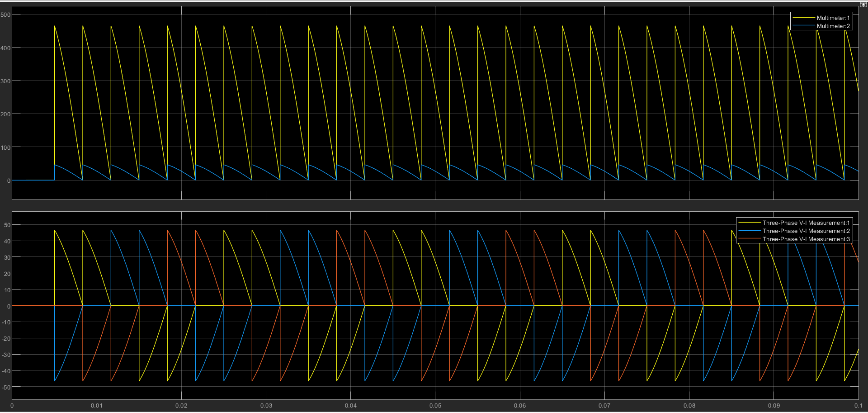Click the -50 y-axis tick label
Viewport: 868px width, 413px height.
click(6, 387)
